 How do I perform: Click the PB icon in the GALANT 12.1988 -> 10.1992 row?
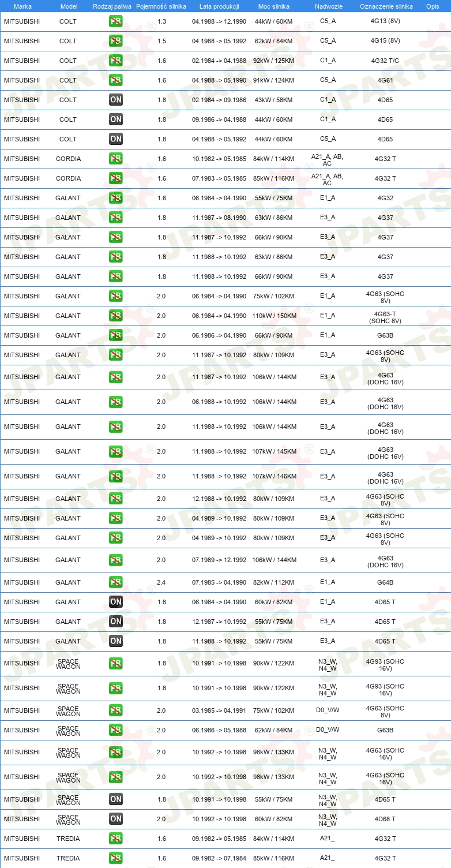(x=116, y=499)
